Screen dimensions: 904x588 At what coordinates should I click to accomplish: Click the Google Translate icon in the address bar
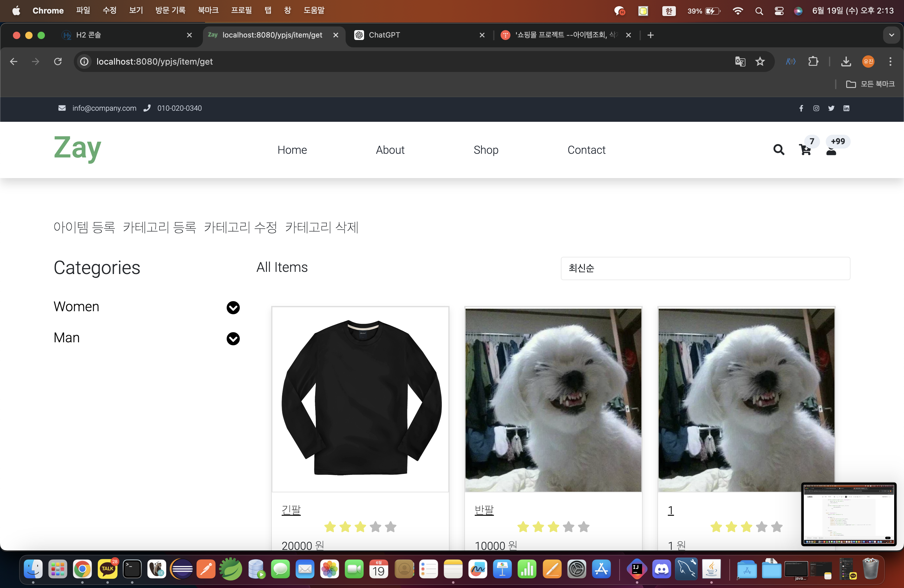pos(740,62)
